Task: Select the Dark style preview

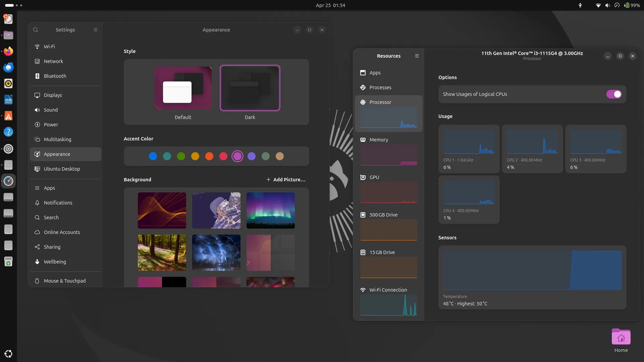Action: pos(250,88)
